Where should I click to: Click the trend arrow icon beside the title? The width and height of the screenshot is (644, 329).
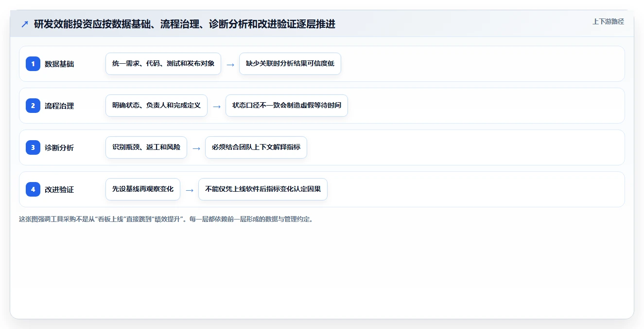point(25,24)
